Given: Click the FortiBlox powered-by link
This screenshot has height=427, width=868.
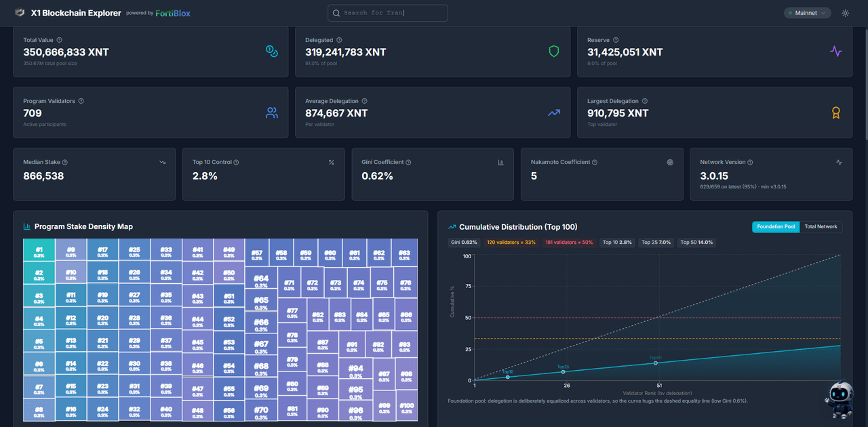Looking at the screenshot, I should coord(173,13).
